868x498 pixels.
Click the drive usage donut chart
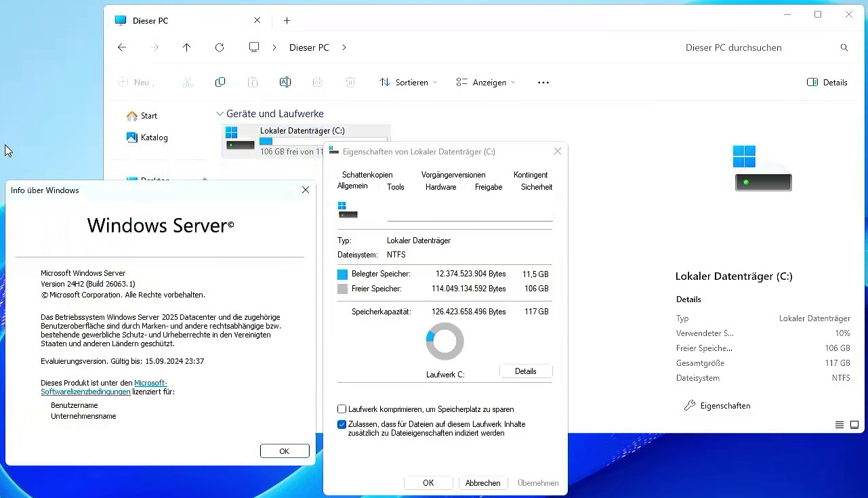pyautogui.click(x=445, y=341)
